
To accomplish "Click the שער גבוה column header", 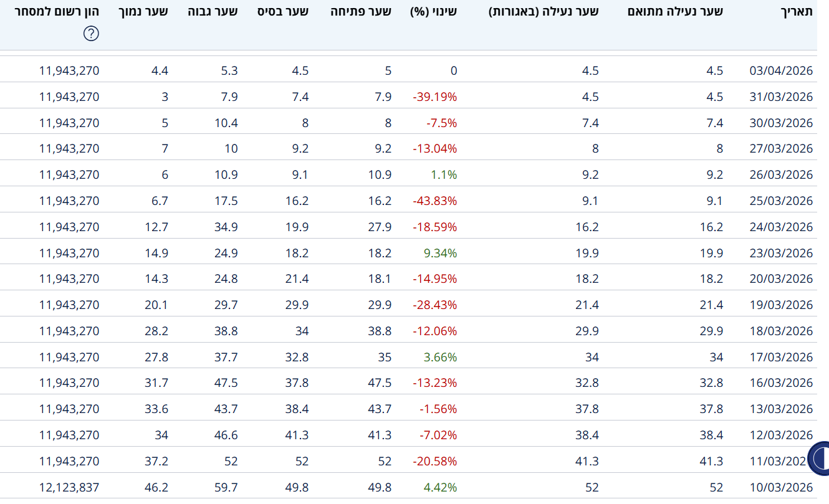I will click(x=213, y=11).
